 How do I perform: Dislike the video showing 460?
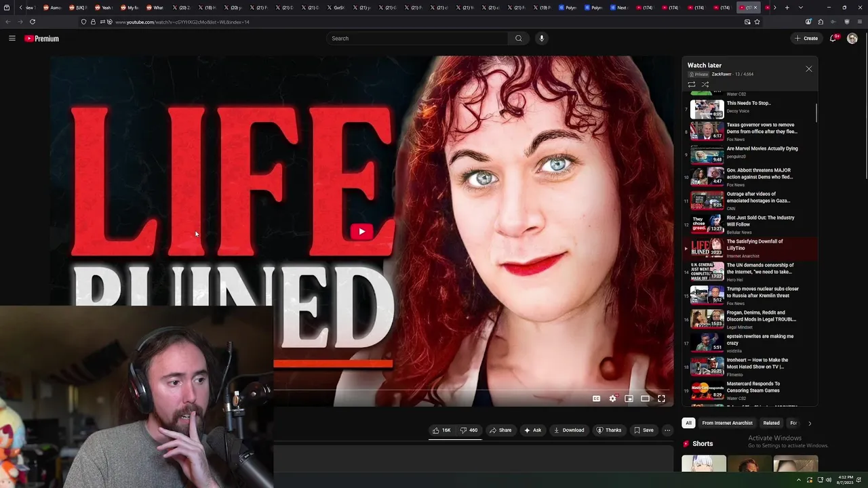pyautogui.click(x=469, y=430)
